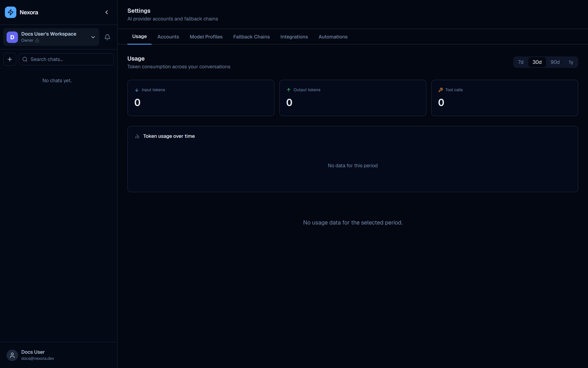Select the 1y time range

coord(571,62)
